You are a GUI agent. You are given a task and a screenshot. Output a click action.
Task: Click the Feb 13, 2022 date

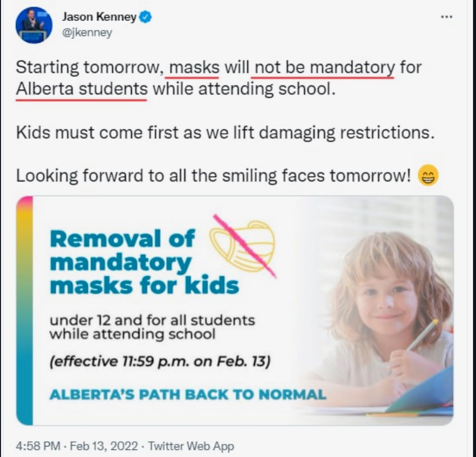(x=104, y=446)
